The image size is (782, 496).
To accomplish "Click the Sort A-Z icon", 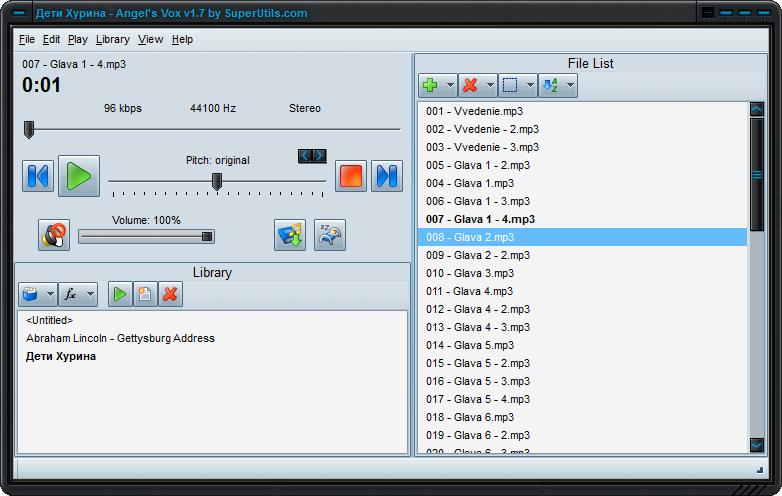I will pyautogui.click(x=551, y=85).
